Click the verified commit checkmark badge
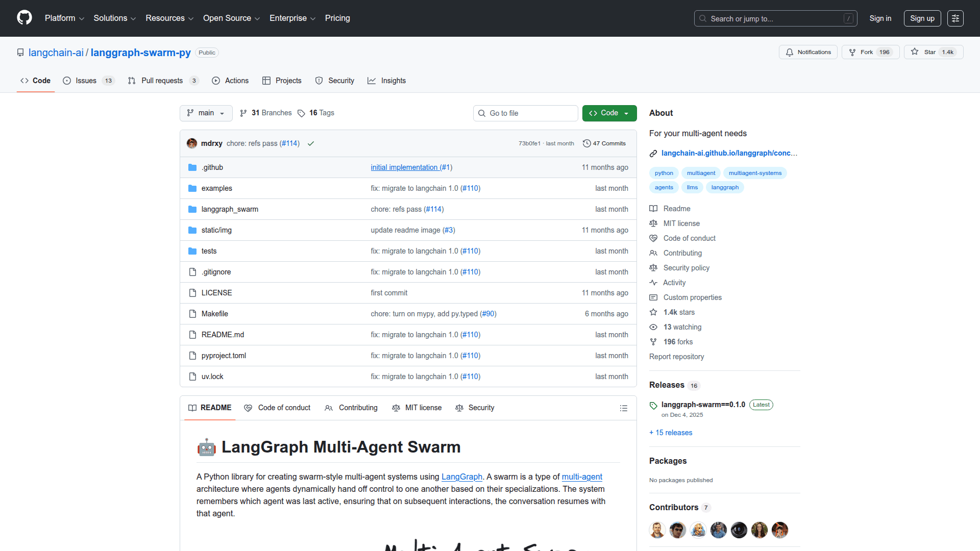Screen dimensions: 980x551 [x=310, y=143]
